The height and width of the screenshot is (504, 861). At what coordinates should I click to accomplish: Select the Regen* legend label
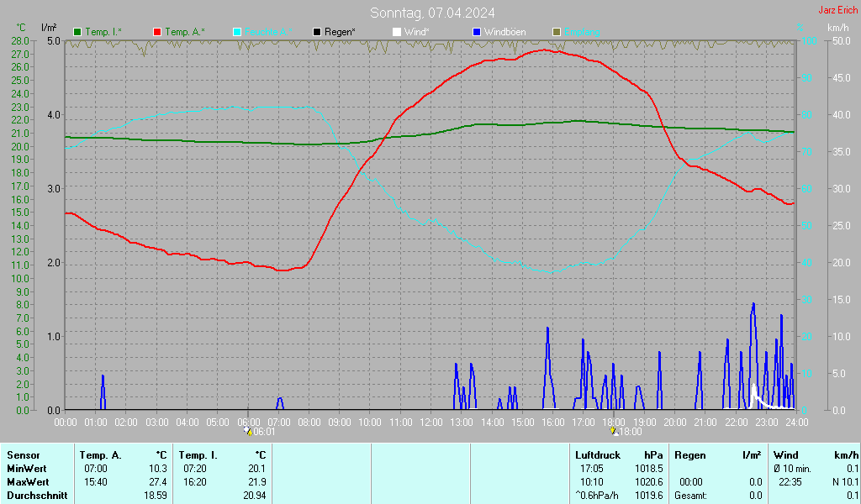click(340, 32)
